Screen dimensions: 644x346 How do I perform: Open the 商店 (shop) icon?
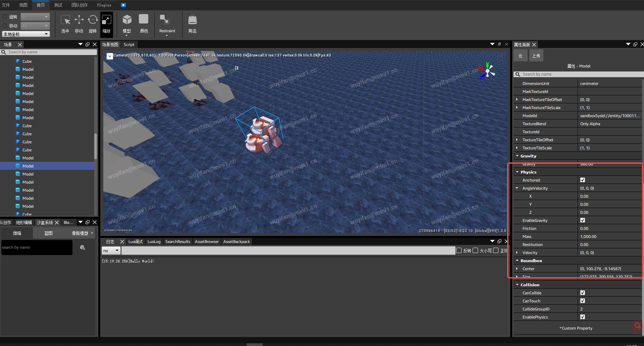click(x=193, y=24)
